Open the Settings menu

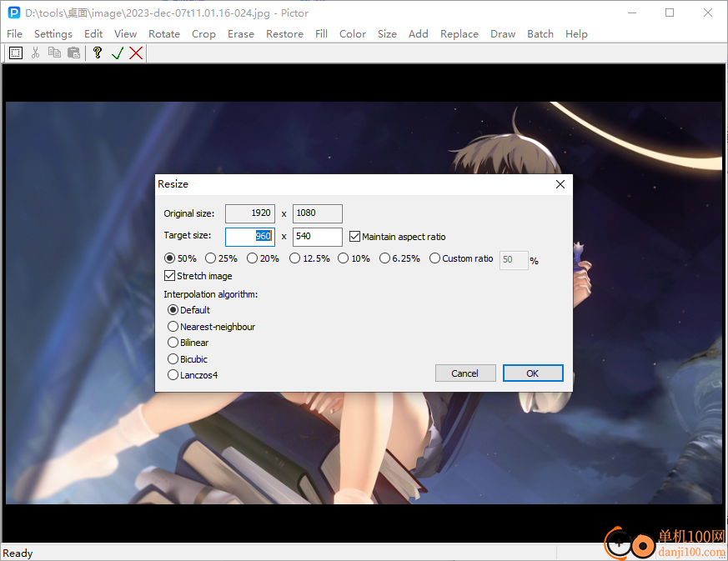pos(53,34)
